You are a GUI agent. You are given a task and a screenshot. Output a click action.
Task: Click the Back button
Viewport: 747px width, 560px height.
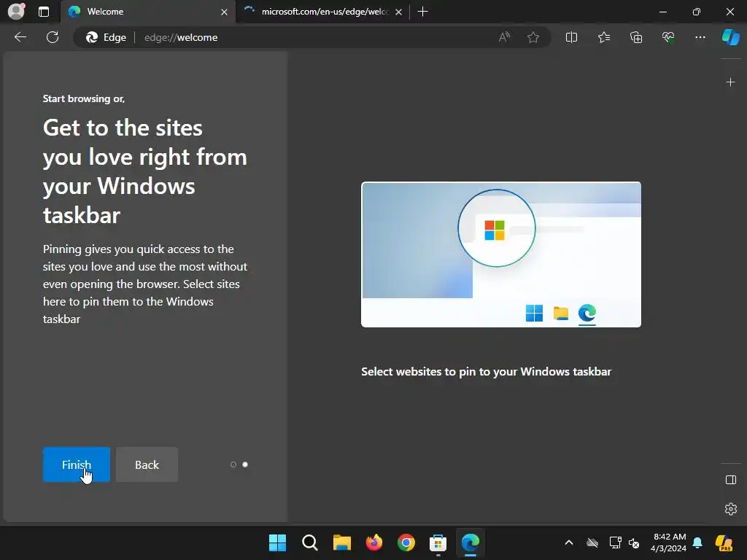click(x=147, y=464)
